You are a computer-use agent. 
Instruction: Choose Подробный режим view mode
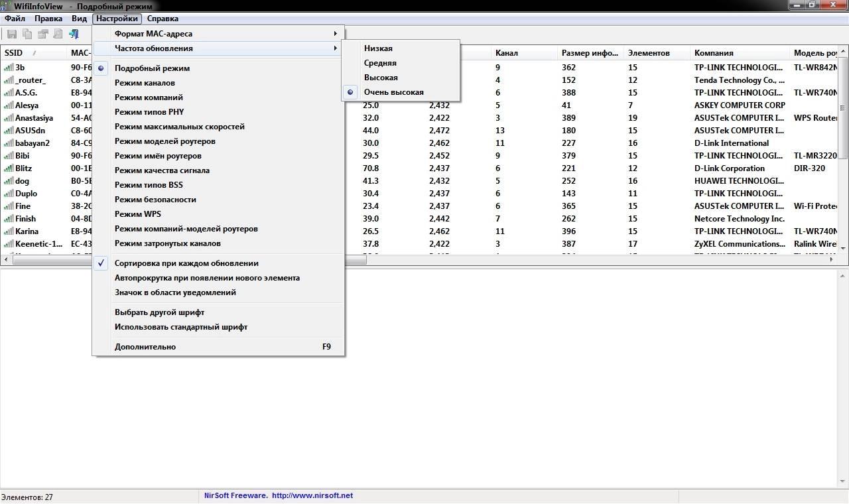[218, 68]
